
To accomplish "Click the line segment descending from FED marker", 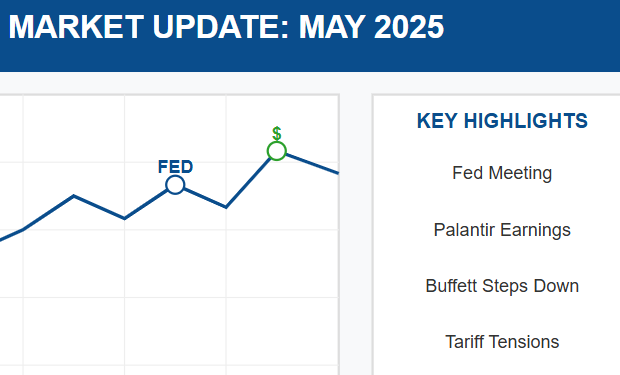I will pos(205,198).
